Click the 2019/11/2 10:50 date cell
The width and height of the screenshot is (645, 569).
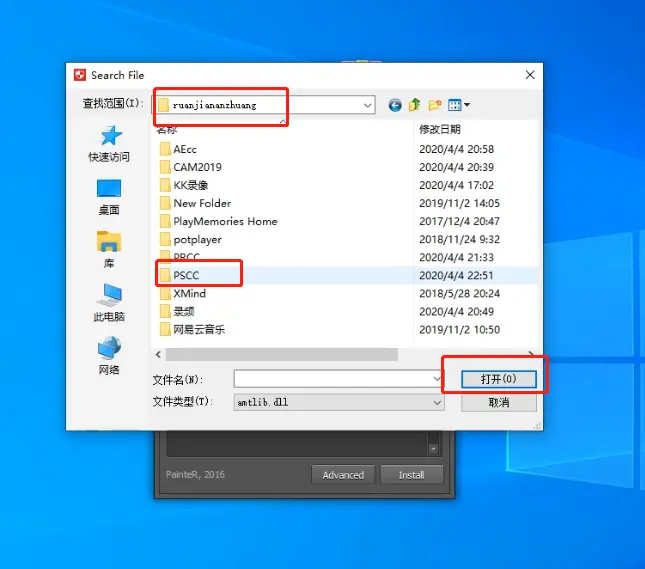tap(459, 330)
